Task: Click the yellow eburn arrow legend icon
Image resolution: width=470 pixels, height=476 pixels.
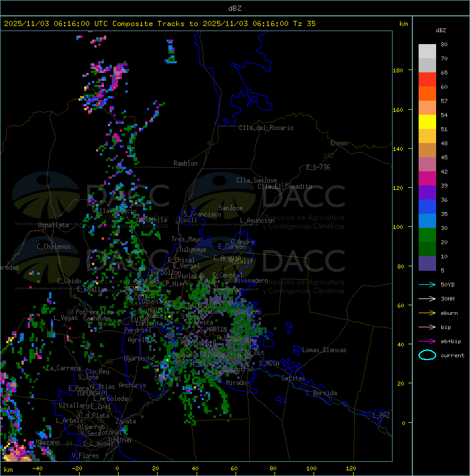Action: 427,313
